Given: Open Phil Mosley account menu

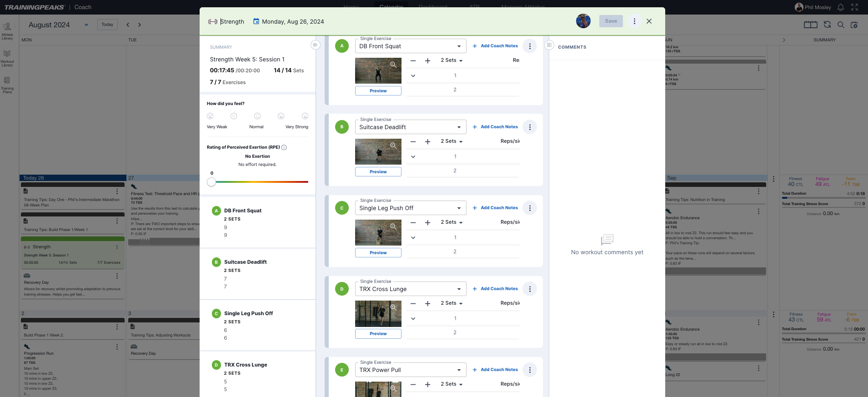Looking at the screenshot, I should (813, 7).
